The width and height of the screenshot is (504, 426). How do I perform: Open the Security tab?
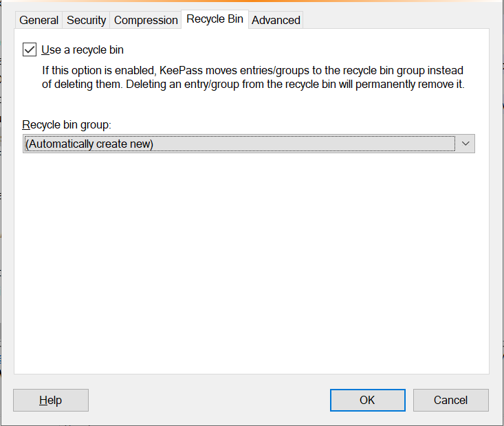pyautogui.click(x=86, y=20)
